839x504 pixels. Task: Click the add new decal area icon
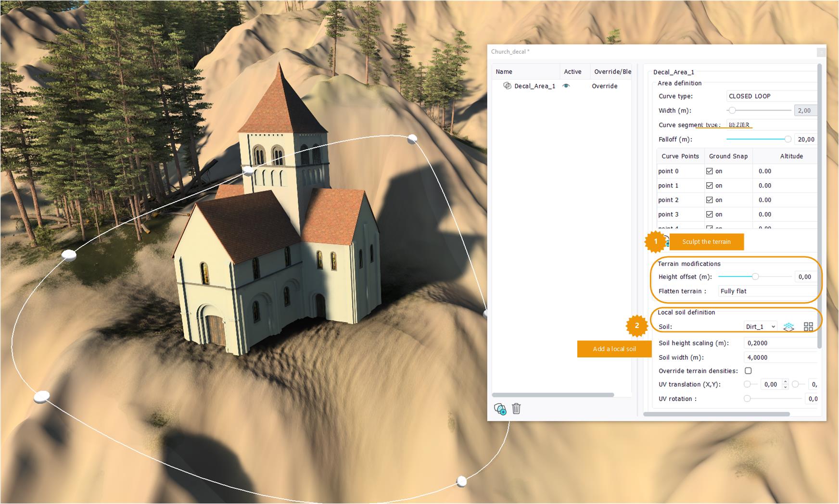point(500,409)
